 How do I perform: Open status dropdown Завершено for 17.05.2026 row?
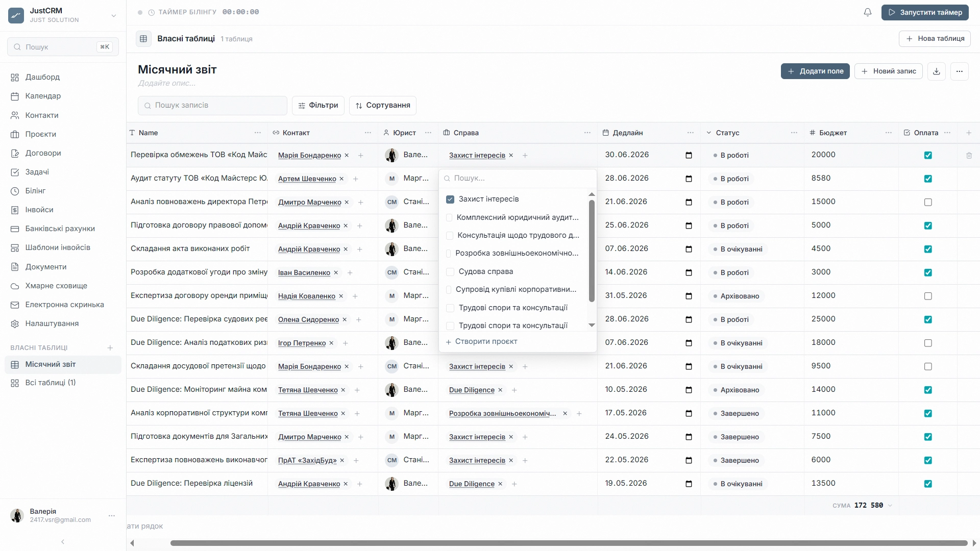[736, 413]
